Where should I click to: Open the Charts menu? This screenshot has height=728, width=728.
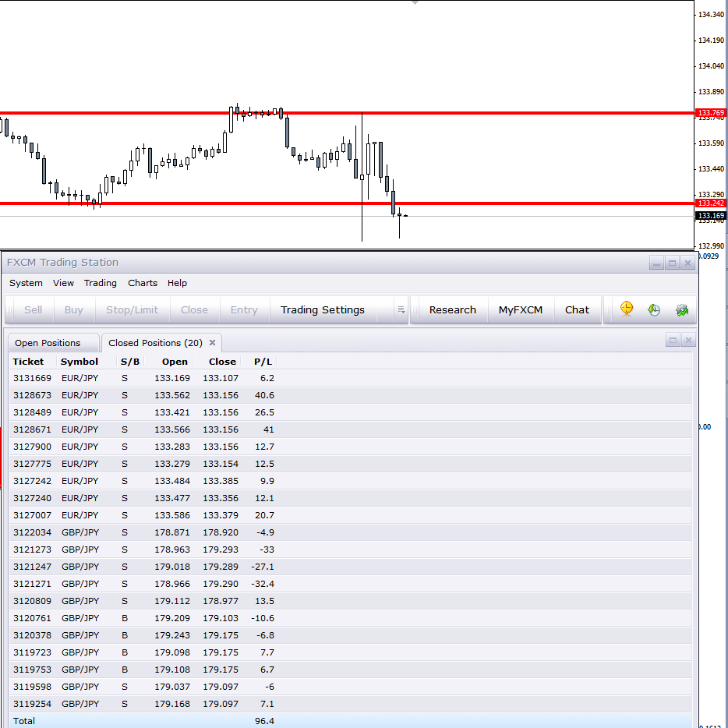pyautogui.click(x=143, y=283)
